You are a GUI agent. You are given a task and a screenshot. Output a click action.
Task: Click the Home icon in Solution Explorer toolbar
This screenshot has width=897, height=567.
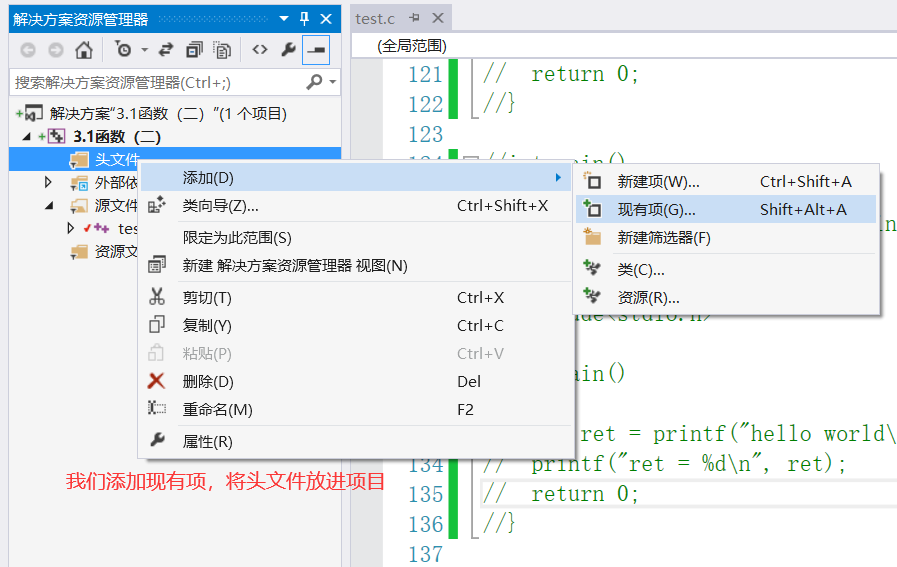(x=84, y=50)
